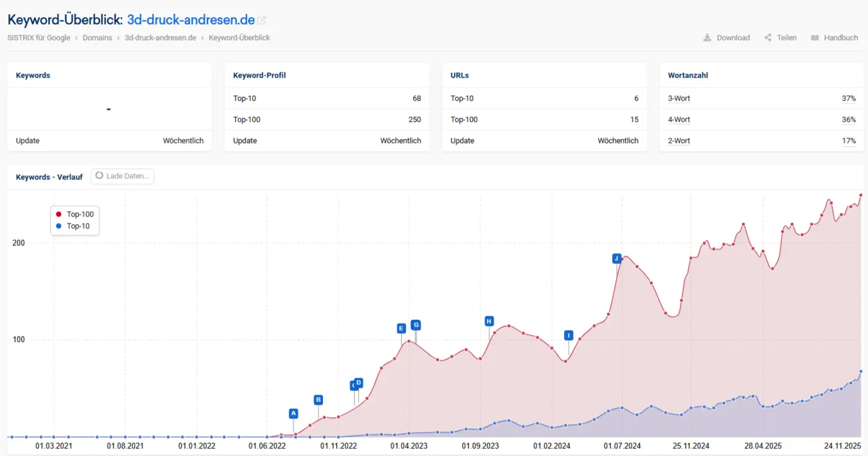Click the Download icon in header
Screen dimensions: 868x456
pos(707,38)
